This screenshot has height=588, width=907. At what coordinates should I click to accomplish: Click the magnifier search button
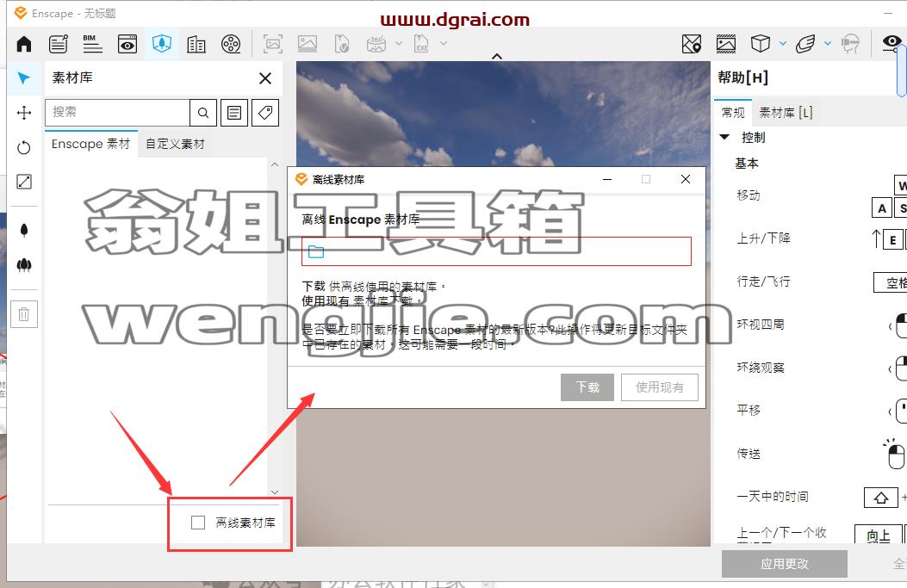tap(203, 113)
